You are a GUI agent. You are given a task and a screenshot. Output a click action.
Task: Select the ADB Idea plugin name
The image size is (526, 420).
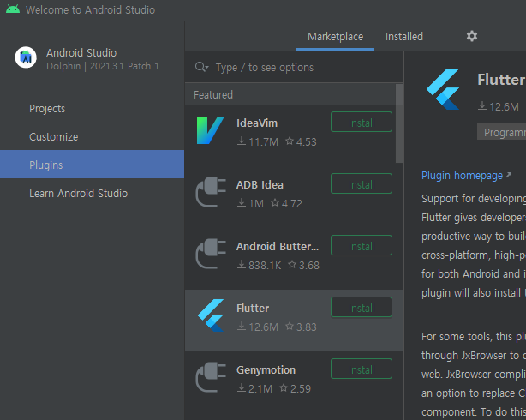pos(260,184)
